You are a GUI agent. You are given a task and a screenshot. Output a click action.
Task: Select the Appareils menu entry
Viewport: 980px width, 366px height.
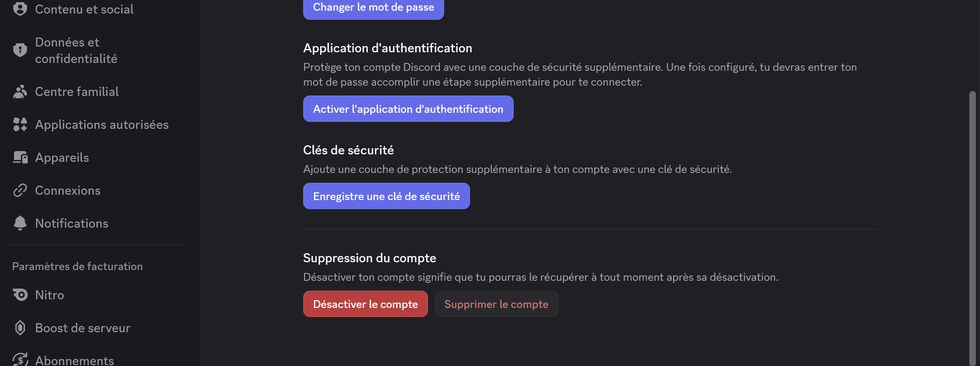tap(62, 157)
